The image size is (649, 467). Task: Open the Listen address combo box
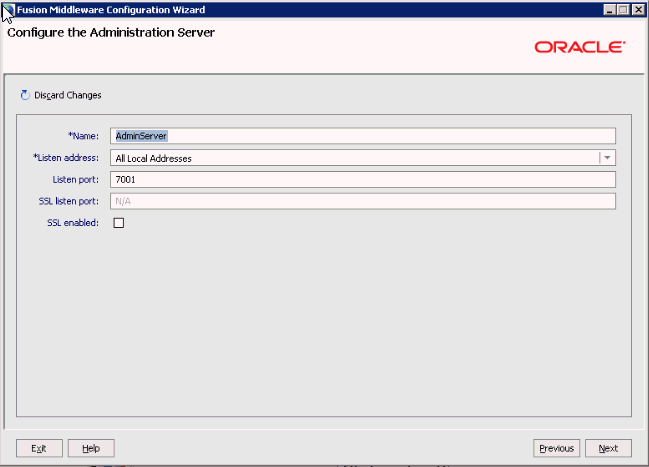coord(363,158)
